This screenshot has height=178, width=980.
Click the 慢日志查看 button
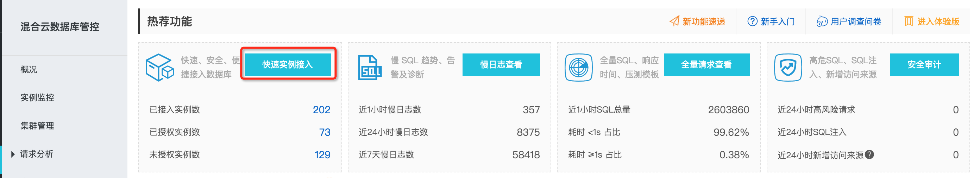pyautogui.click(x=501, y=65)
